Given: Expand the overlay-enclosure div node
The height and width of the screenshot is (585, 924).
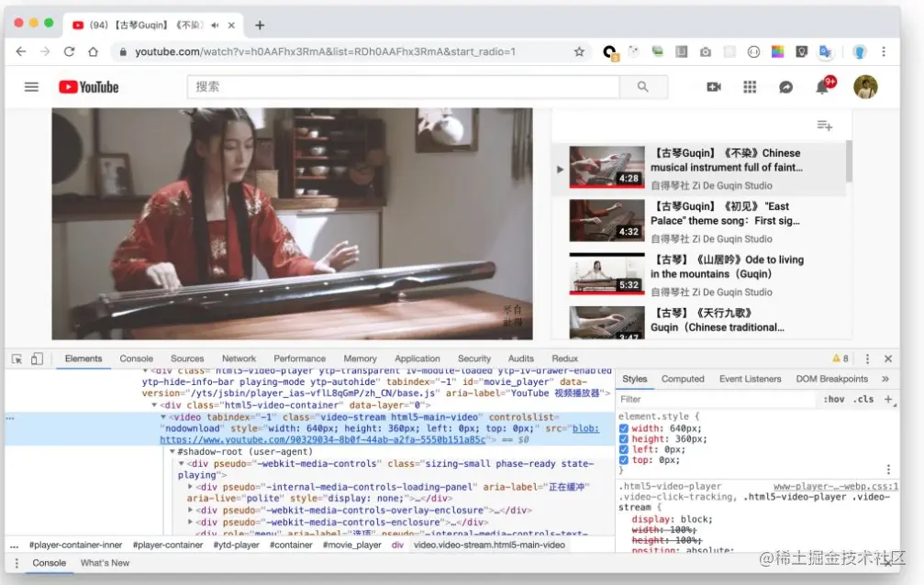Looking at the screenshot, I should pyautogui.click(x=190, y=510).
